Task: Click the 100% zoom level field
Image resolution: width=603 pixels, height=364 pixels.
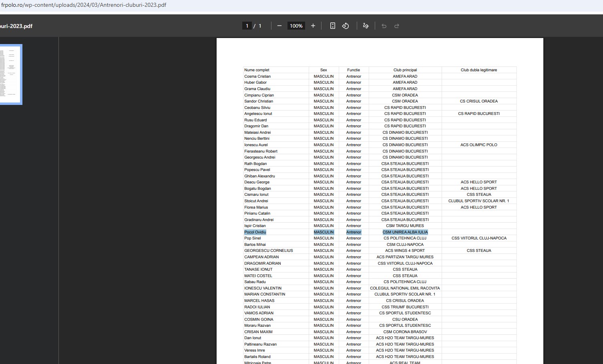Action: point(296,26)
